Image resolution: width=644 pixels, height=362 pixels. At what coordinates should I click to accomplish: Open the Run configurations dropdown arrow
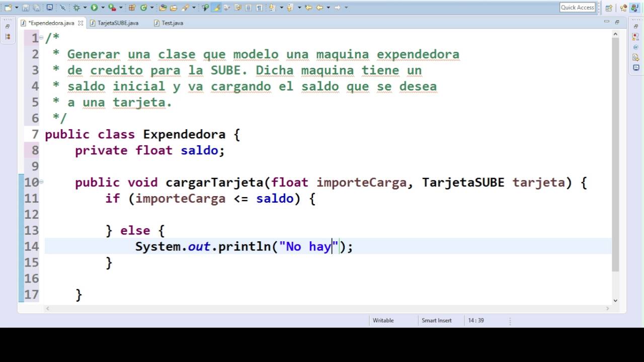[103, 8]
